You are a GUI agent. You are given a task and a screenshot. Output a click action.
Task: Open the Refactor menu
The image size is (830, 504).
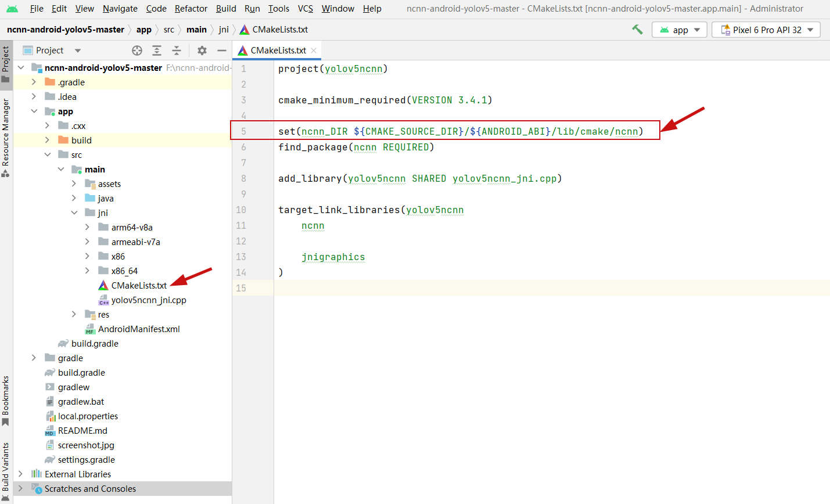191,9
